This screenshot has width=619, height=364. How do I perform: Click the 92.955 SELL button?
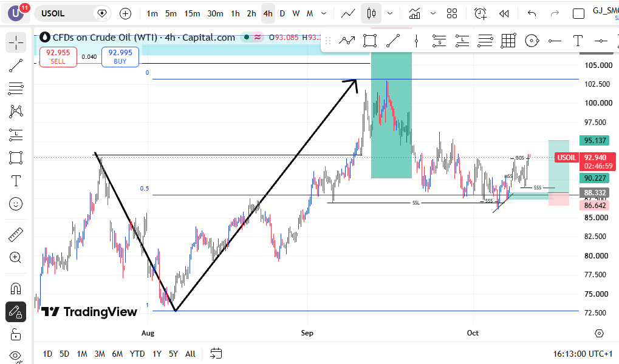coord(58,57)
